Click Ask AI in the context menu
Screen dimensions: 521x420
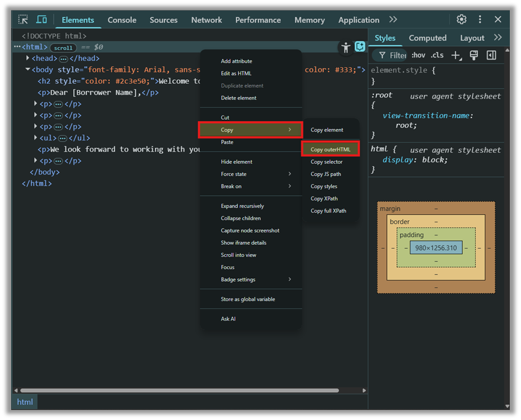click(x=228, y=318)
